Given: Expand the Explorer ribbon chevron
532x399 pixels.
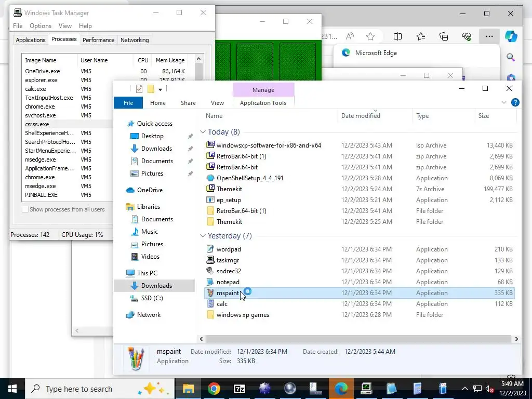Looking at the screenshot, I should click(x=504, y=102).
